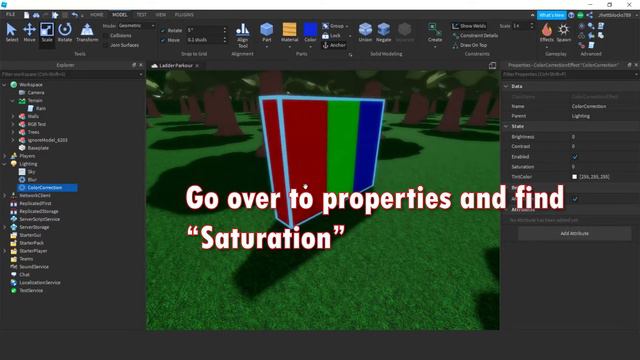Open the FILE menu
This screenshot has height=360, width=640.
(x=10, y=15)
